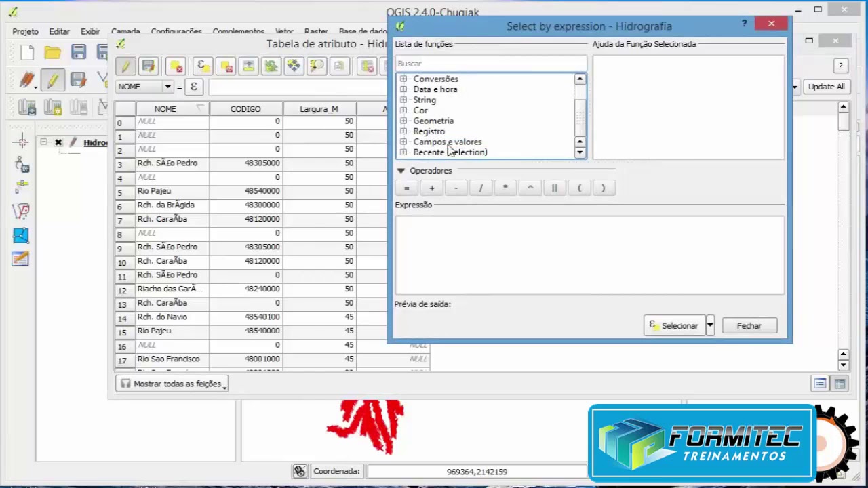868x488 pixels.
Task: Click expression epsilon button beside NOME field combo
Action: pos(194,87)
